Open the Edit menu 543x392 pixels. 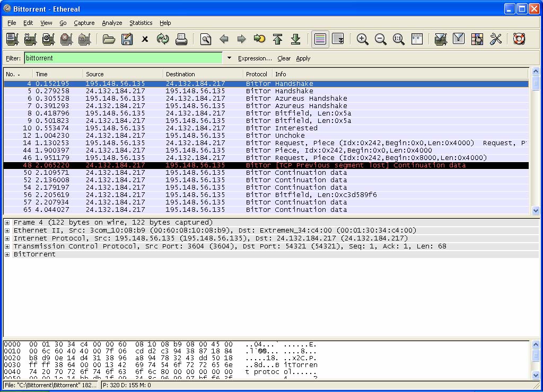(28, 23)
